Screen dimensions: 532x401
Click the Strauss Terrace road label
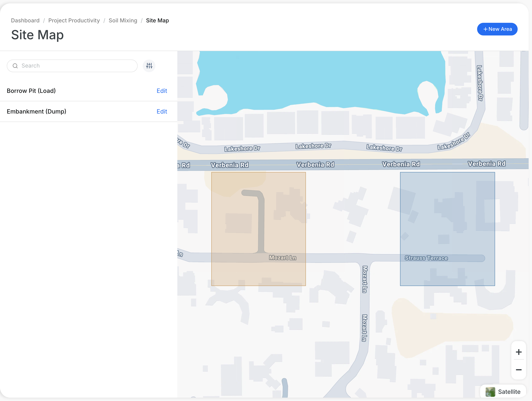coord(426,258)
